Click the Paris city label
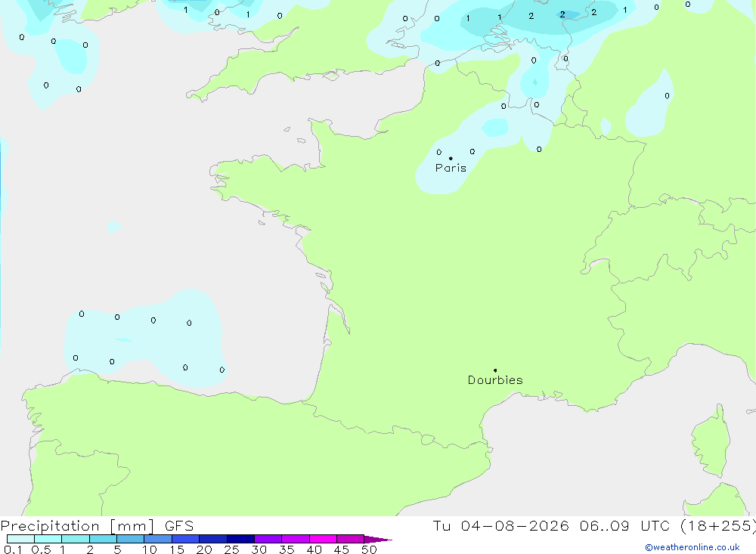The image size is (756, 554). tap(451, 168)
